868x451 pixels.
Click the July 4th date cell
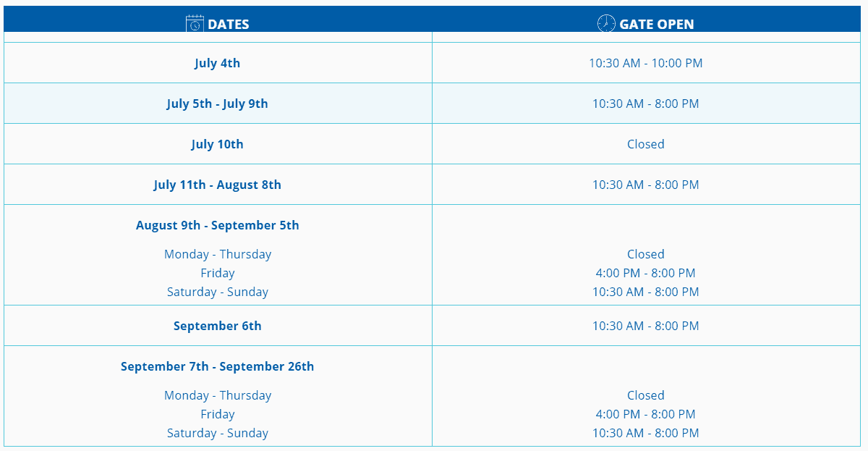tap(218, 63)
